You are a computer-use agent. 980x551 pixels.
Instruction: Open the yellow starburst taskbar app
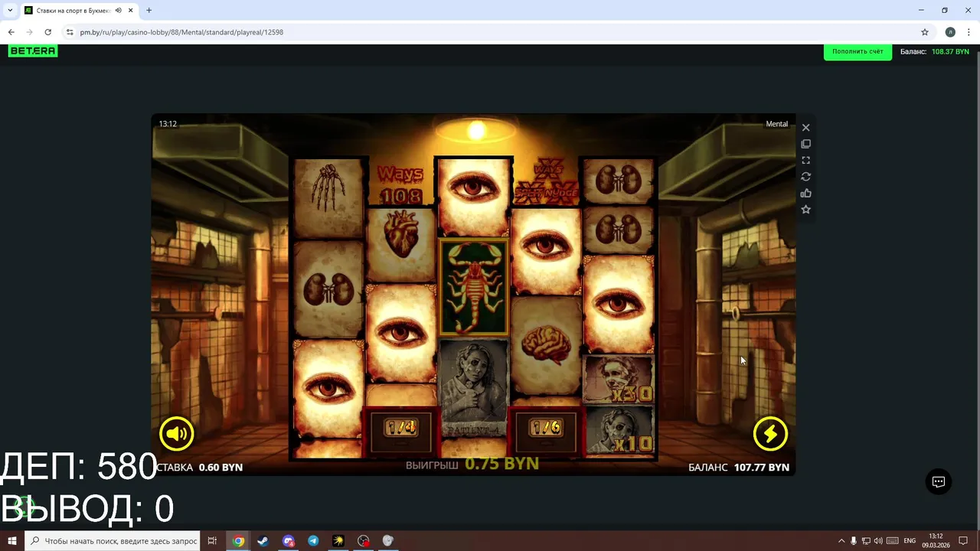(338, 541)
